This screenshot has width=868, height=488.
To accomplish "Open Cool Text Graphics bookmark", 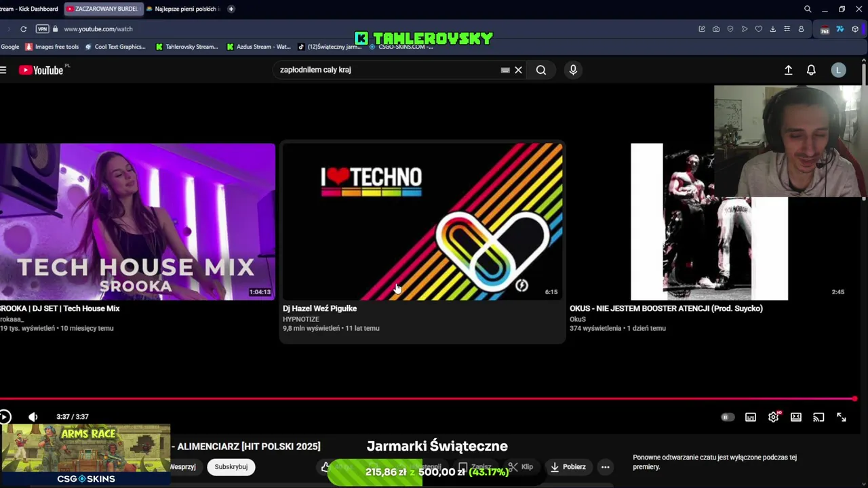I will pos(115,47).
